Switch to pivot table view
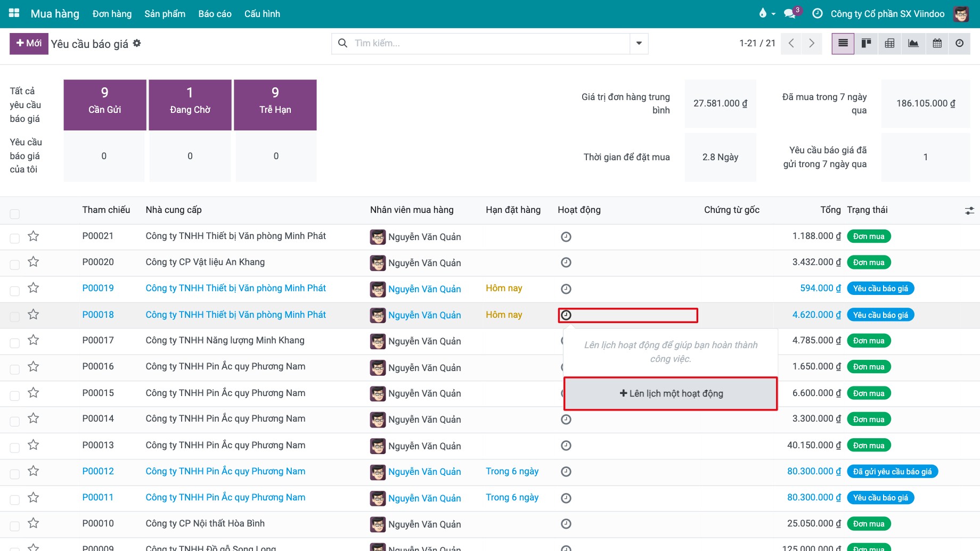The height and width of the screenshot is (551, 980). tap(889, 44)
